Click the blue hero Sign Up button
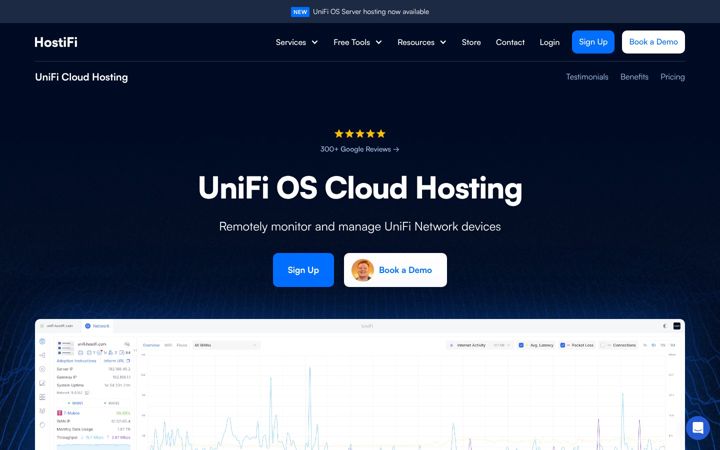The width and height of the screenshot is (720, 450). coord(303,270)
